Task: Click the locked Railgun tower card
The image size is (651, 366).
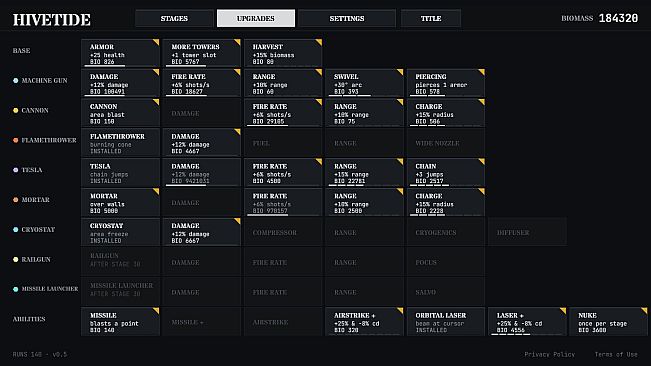Action: pyautogui.click(x=120, y=262)
